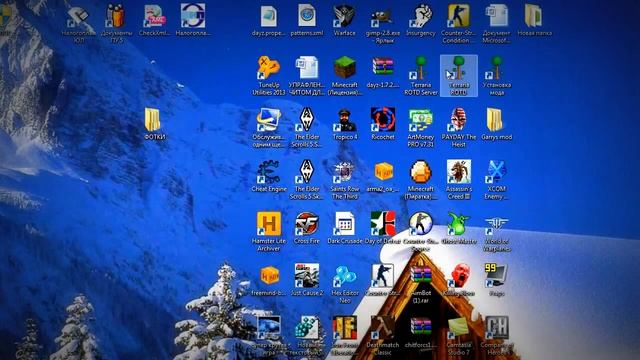Image resolution: width=640 pixels, height=360 pixels.
Task: Open the CheckXml shortcut
Action: pyautogui.click(x=155, y=20)
